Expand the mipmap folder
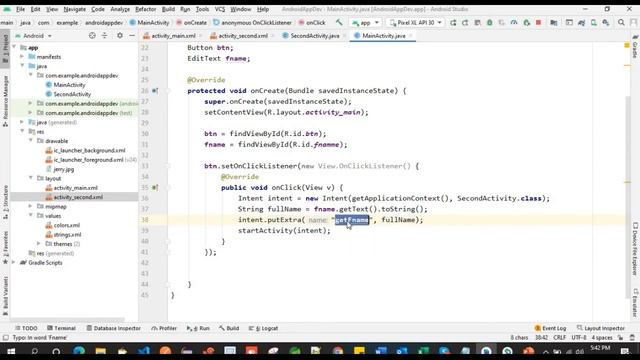640x360 pixels. [31, 207]
